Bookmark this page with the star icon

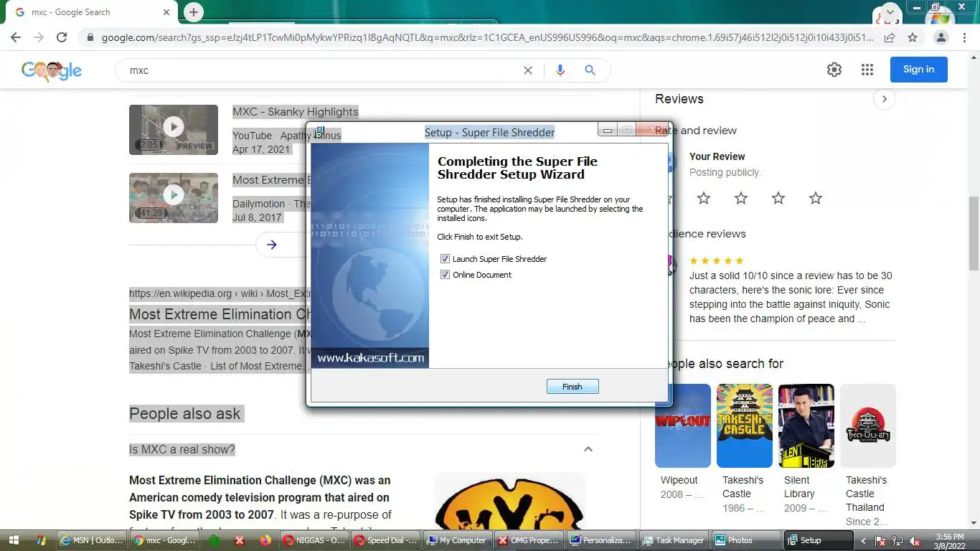coord(913,38)
